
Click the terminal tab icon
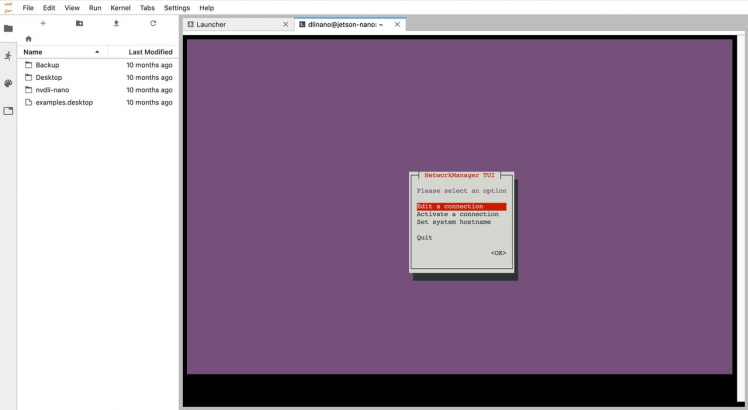(x=302, y=24)
